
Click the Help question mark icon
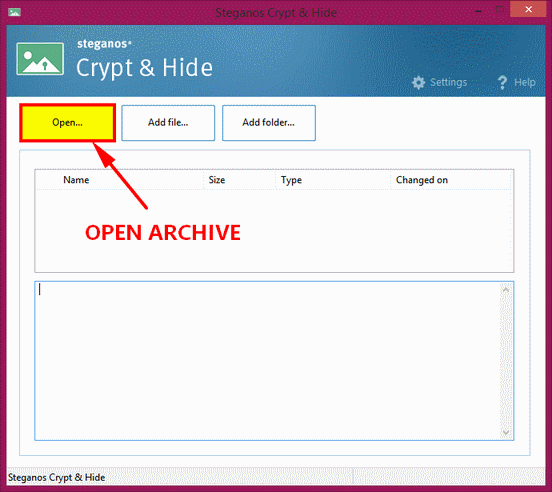click(502, 82)
